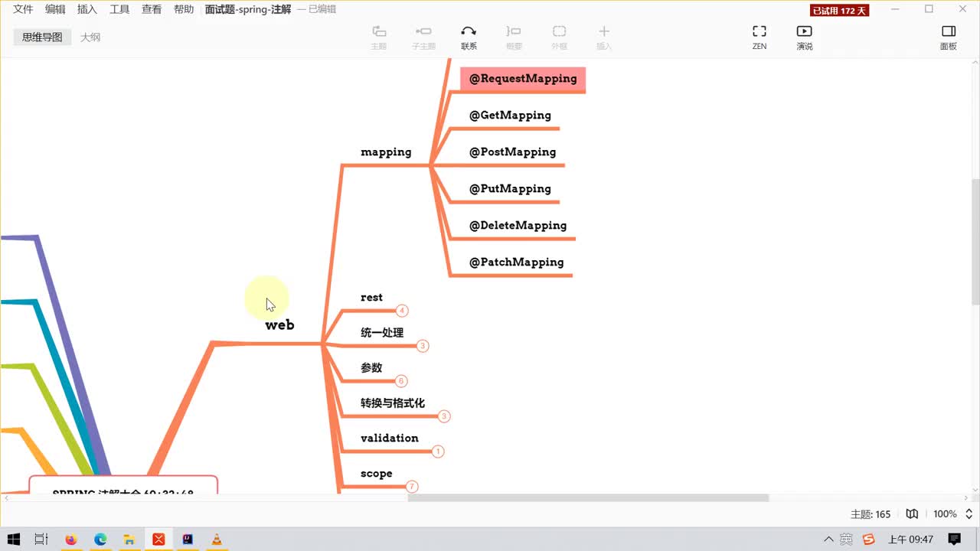The width and height of the screenshot is (980, 551).
Task: Open File Explorer from the taskbar
Action: (x=129, y=540)
